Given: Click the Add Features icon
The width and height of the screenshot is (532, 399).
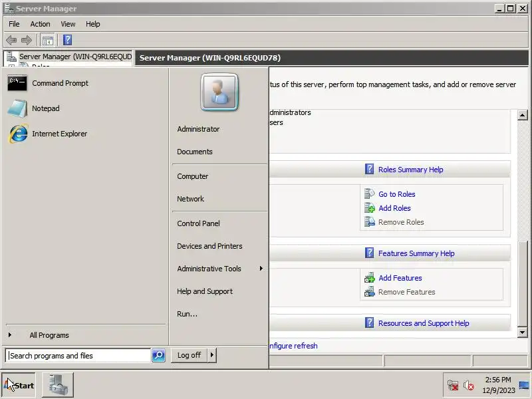Looking at the screenshot, I should (369, 277).
